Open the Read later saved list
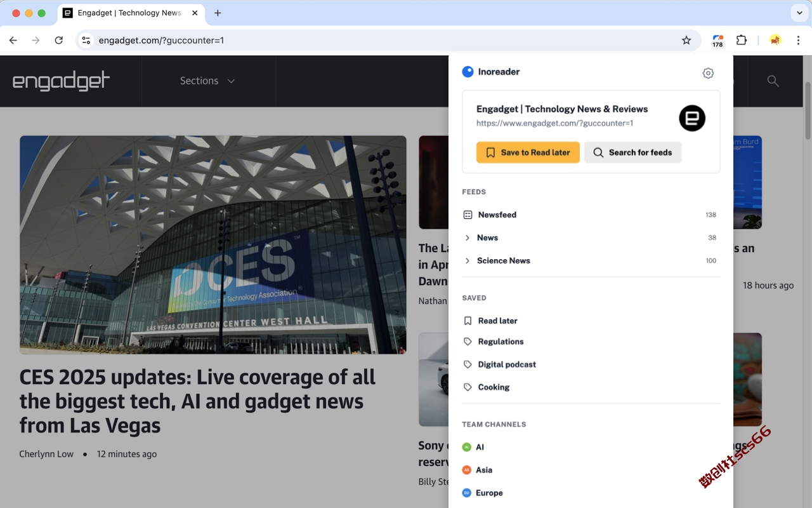The height and width of the screenshot is (508, 812). [498, 321]
